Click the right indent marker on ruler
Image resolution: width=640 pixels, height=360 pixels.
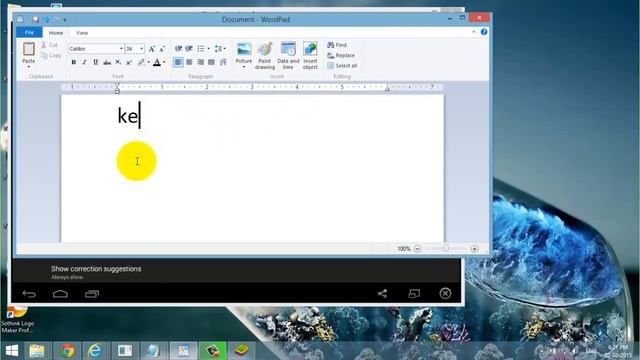click(387, 89)
